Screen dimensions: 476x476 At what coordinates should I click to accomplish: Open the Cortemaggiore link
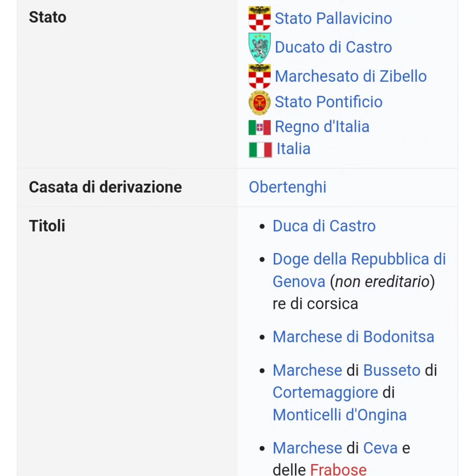(325, 393)
